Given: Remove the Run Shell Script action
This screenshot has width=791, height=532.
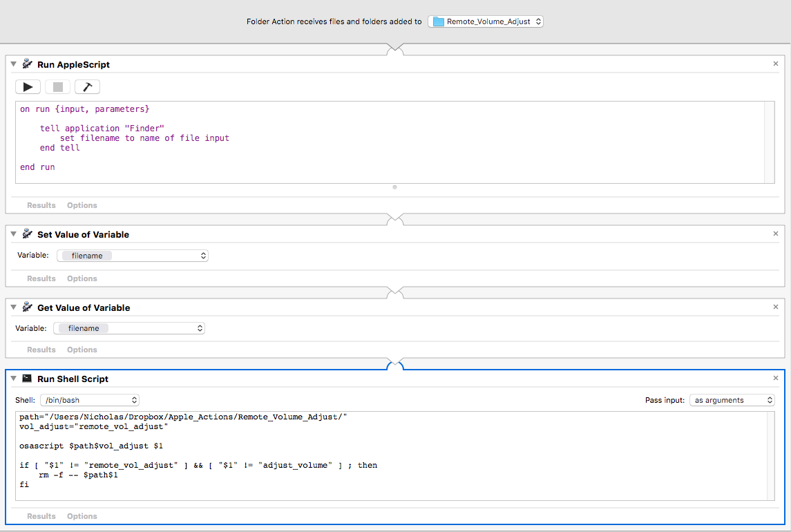Looking at the screenshot, I should coord(776,379).
